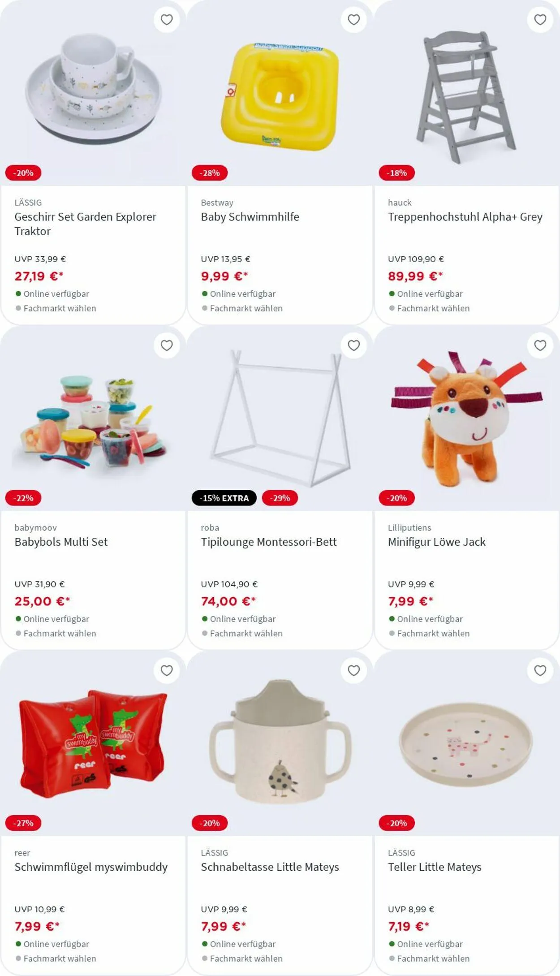Tap heart icon on Babybols Multi Set
This screenshot has width=560, height=976.
(x=167, y=345)
